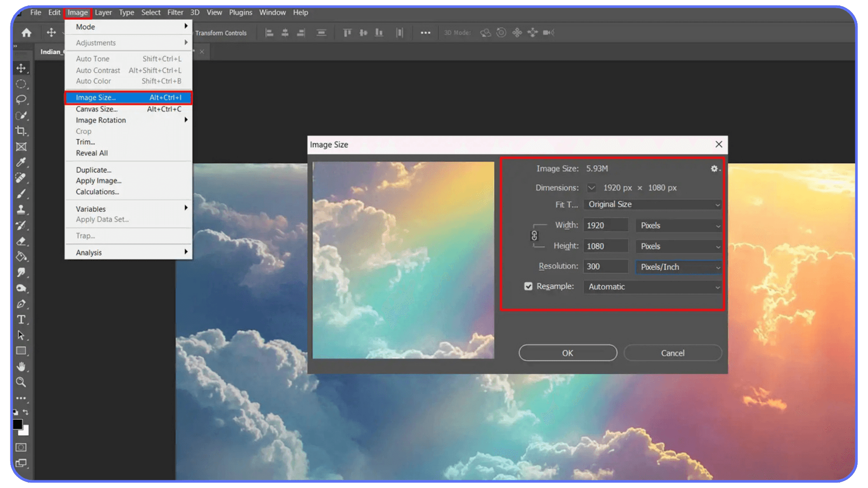The height and width of the screenshot is (488, 868).
Task: Open the Filter menu
Action: coord(175,13)
